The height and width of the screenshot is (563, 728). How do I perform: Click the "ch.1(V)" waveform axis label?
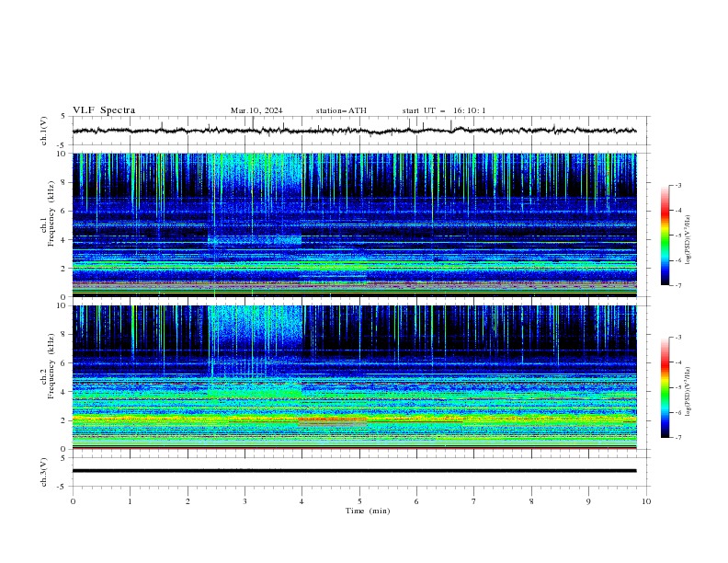pyautogui.click(x=44, y=131)
